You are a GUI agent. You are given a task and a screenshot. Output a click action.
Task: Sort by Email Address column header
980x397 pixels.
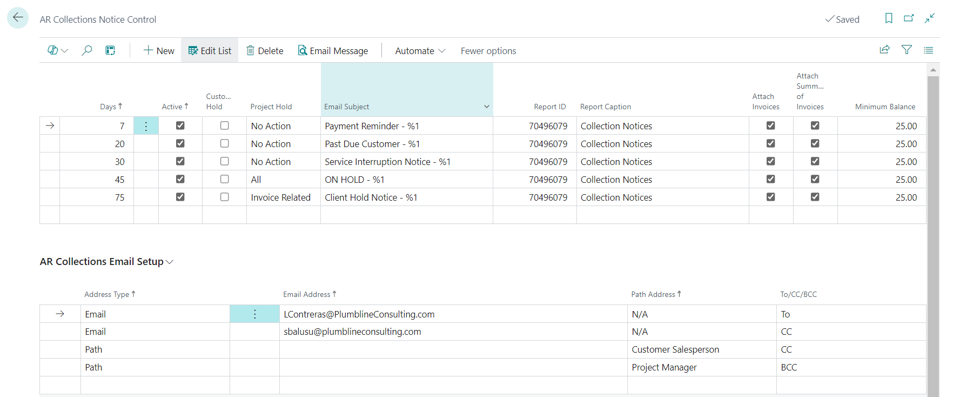point(310,294)
